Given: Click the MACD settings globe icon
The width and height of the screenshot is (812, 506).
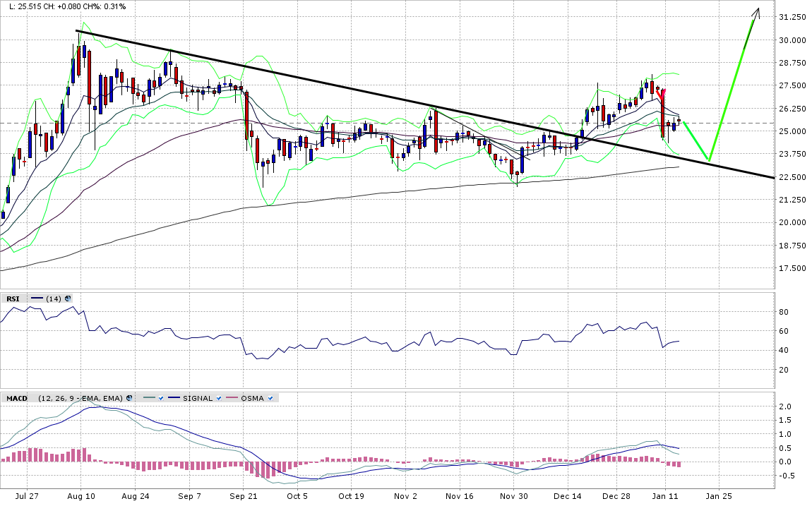Looking at the screenshot, I should 129,398.
